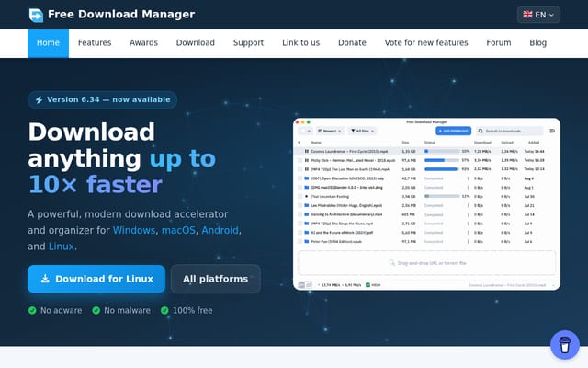Click pause icon on Cosmos Laundromat row
Image resolution: width=588 pixels, height=368 pixels.
306,151
